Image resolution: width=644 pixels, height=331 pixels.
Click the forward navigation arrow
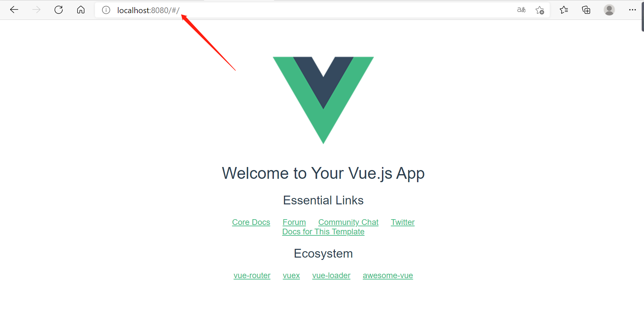(36, 10)
